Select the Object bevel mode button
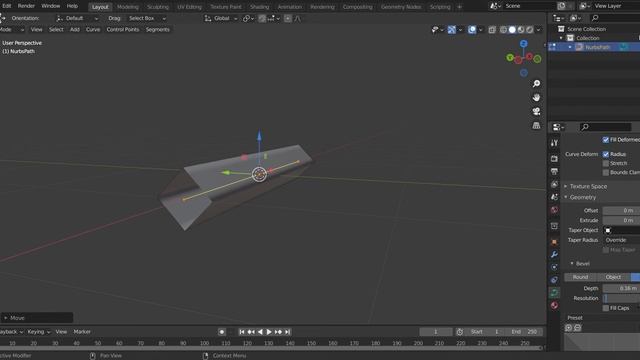The image size is (640, 360). pyautogui.click(x=613, y=277)
